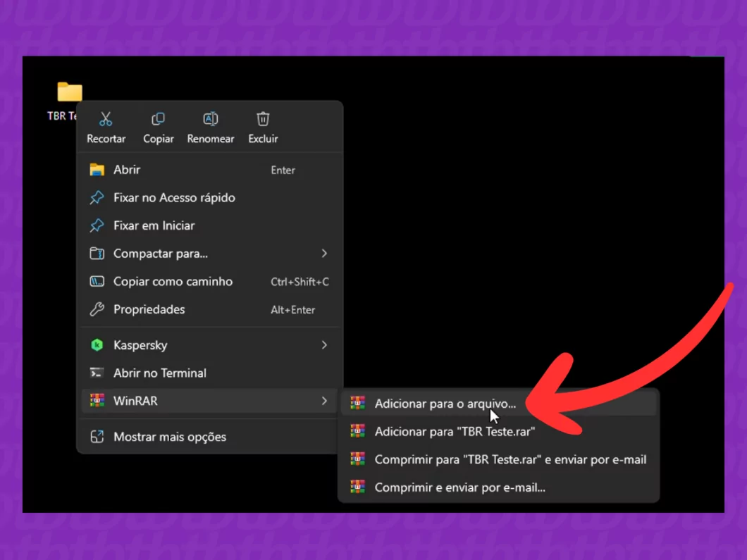This screenshot has height=560, width=747.
Task: Click the wrench icon beside Propriedades
Action: tap(97, 309)
